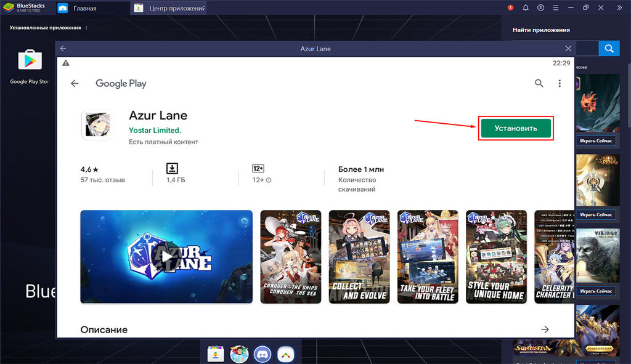This screenshot has width=631, height=364.
Task: Open the colorful arrow dock icon
Action: click(286, 354)
